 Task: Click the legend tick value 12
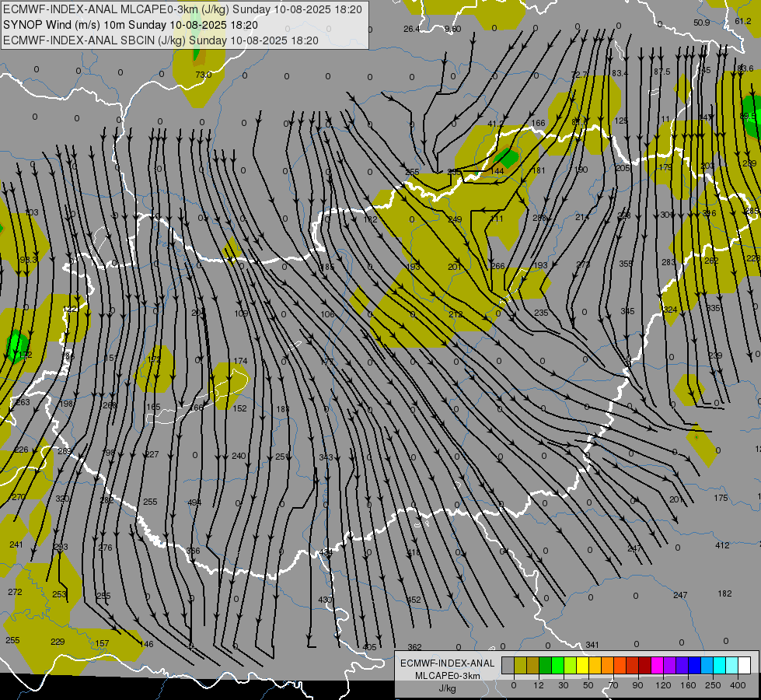[x=538, y=685]
